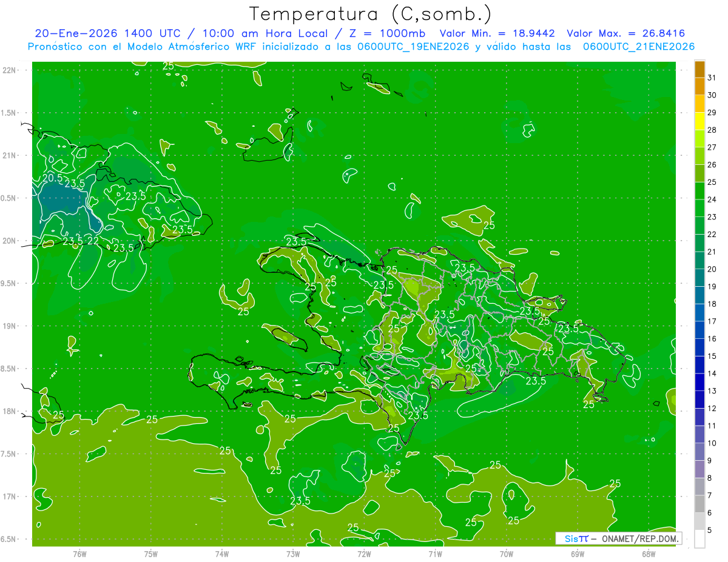Click the '21N' latitude axis label
The height and width of the screenshot is (562, 728).
[10, 156]
